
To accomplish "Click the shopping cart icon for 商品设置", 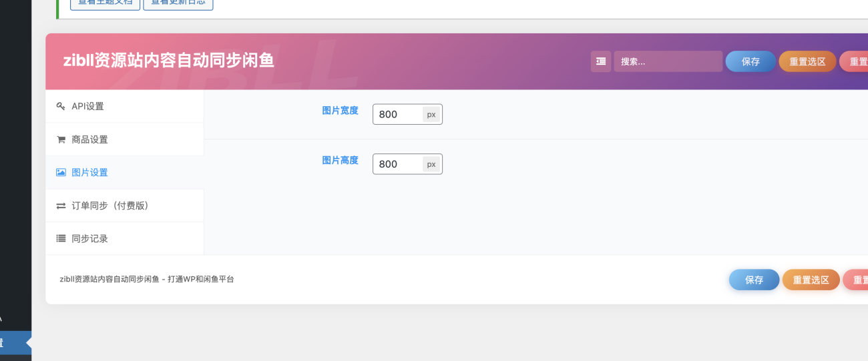I will pos(61,139).
